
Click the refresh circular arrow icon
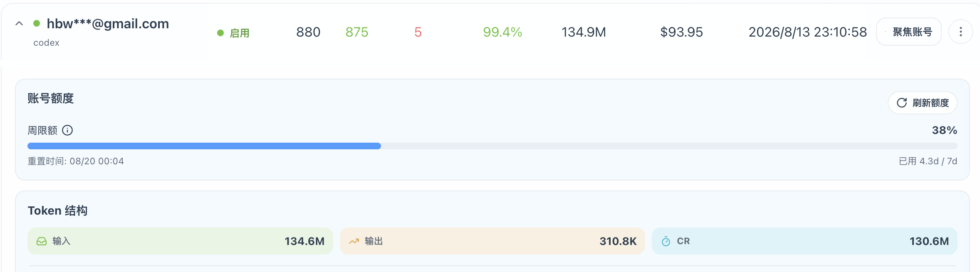pos(901,103)
